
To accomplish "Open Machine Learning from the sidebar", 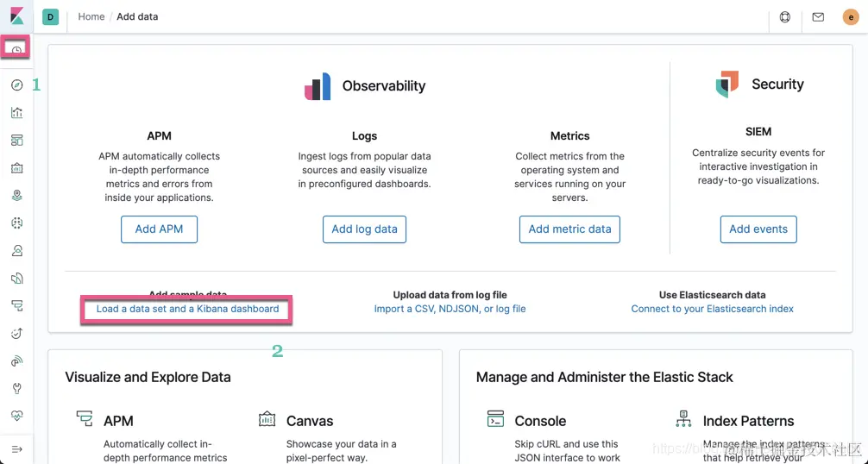I will [16, 223].
